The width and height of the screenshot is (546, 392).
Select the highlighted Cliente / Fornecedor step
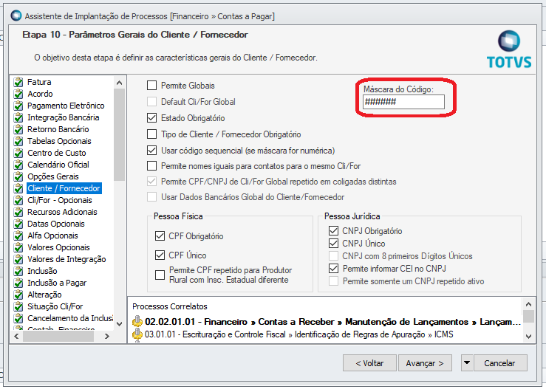tap(64, 188)
